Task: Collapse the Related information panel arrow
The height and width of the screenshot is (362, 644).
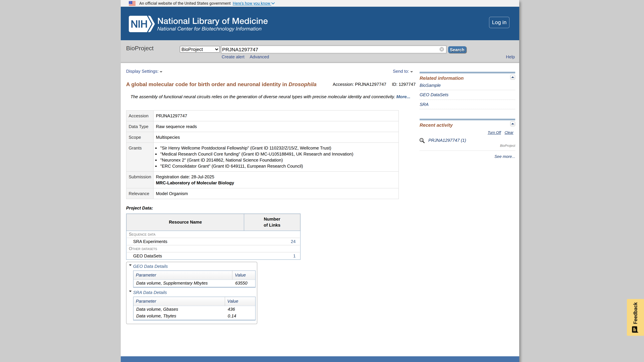Action: point(513,77)
